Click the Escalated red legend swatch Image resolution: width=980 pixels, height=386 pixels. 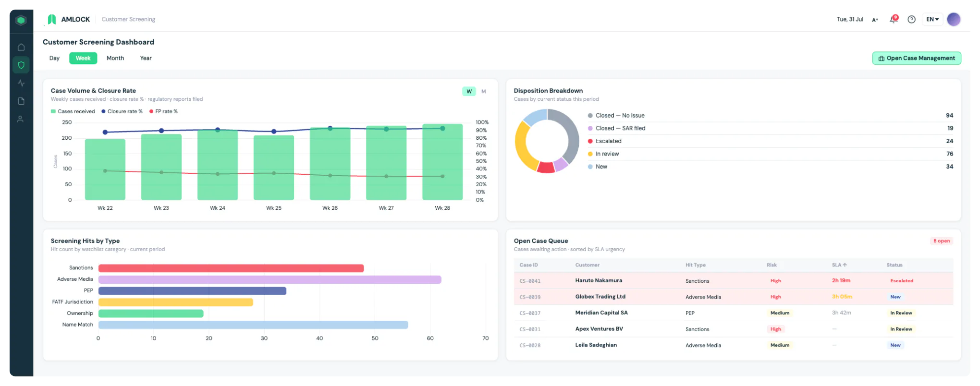tap(590, 141)
